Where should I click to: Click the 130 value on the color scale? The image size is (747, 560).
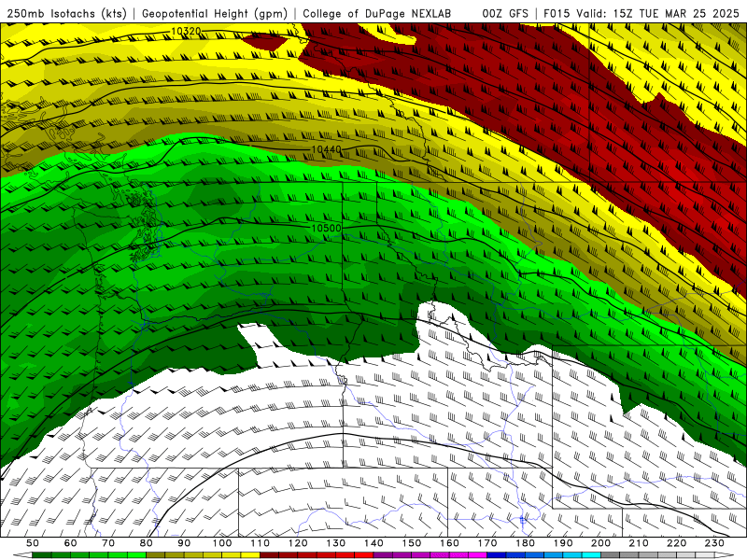[336, 543]
